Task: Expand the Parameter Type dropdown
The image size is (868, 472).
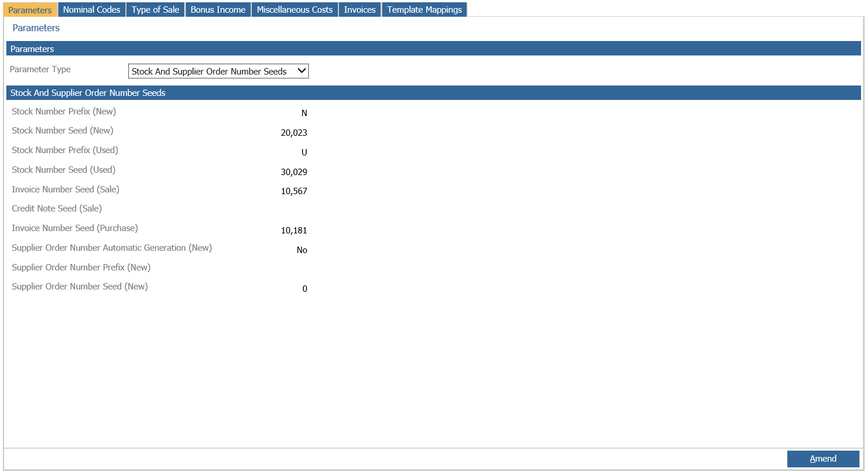Action: pyautogui.click(x=218, y=71)
